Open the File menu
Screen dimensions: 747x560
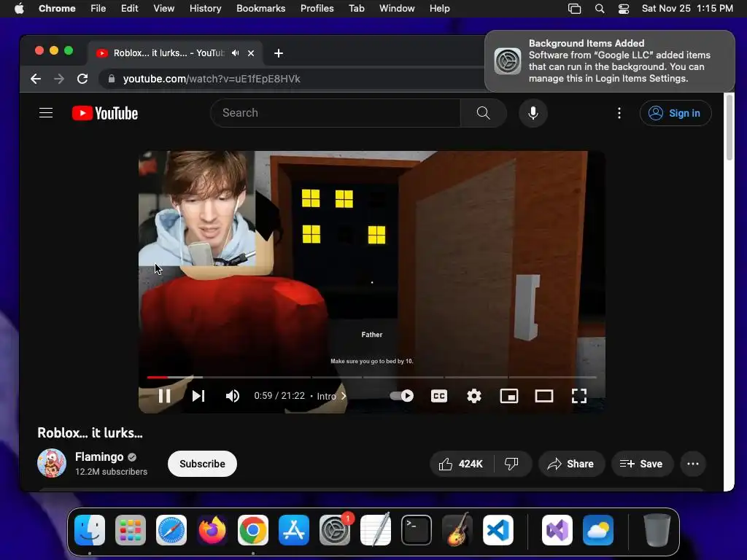[98, 9]
